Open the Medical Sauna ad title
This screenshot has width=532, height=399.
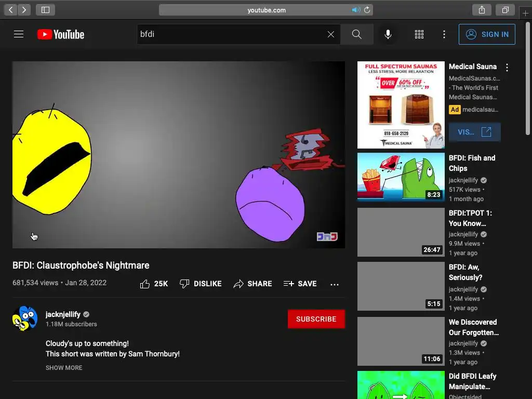tap(473, 66)
